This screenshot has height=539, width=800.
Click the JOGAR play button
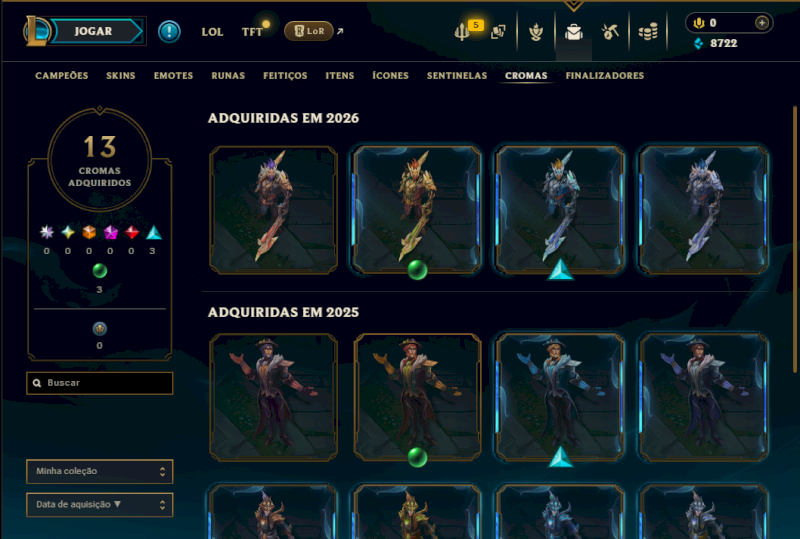coord(94,31)
